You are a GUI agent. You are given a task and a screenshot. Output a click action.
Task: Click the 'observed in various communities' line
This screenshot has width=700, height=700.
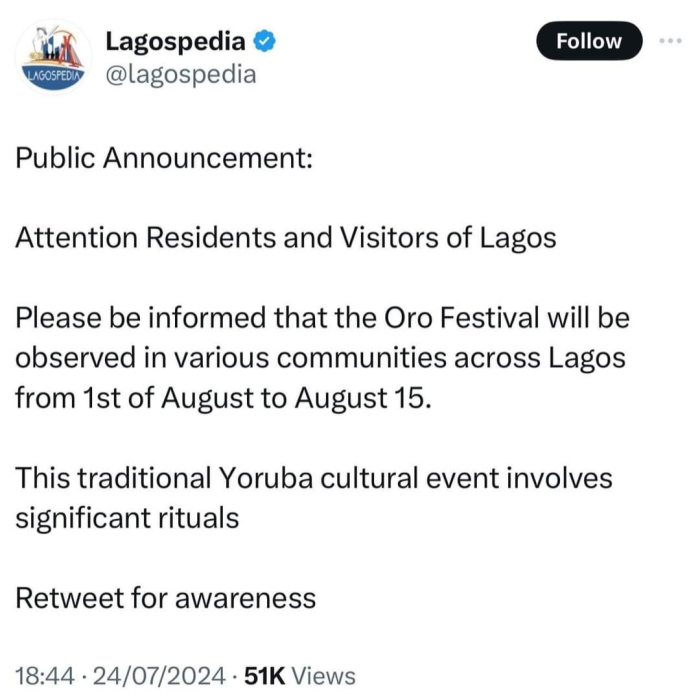[x=321, y=358]
